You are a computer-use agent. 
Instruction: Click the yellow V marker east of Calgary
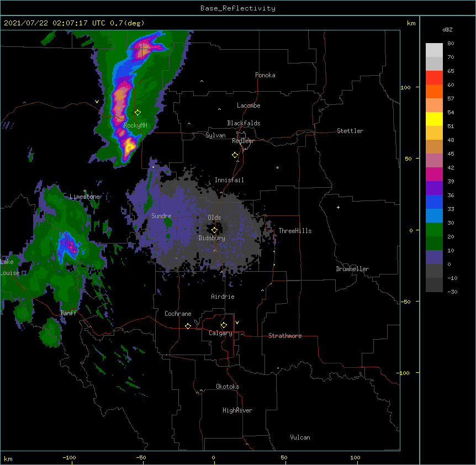click(x=237, y=323)
